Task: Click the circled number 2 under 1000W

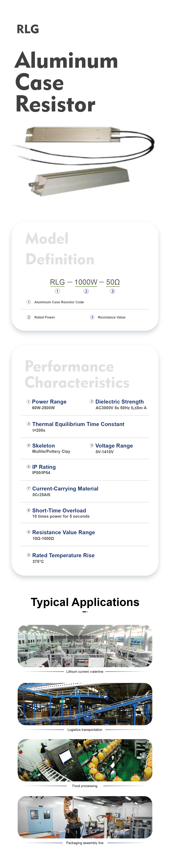Action: coord(86,291)
